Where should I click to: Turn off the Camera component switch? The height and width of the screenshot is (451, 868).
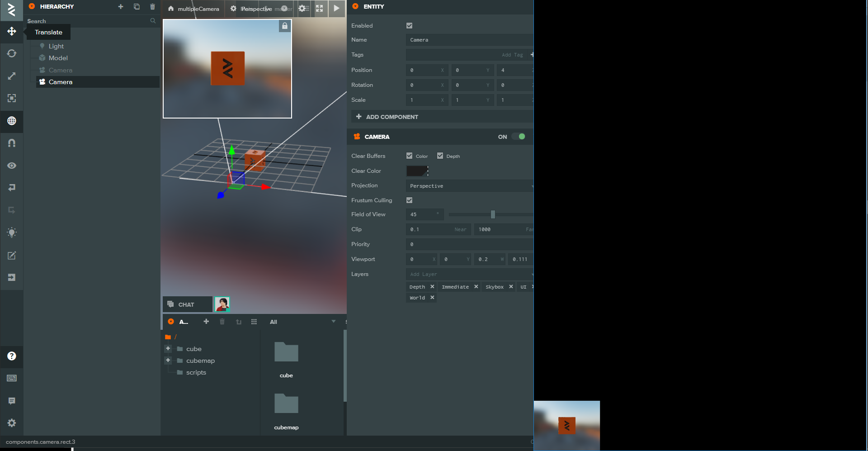pos(519,137)
